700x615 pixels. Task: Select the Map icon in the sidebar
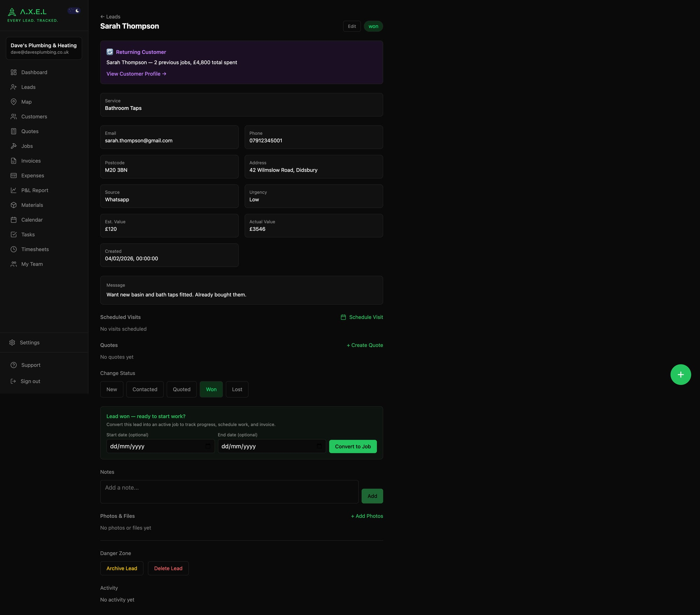pyautogui.click(x=14, y=102)
